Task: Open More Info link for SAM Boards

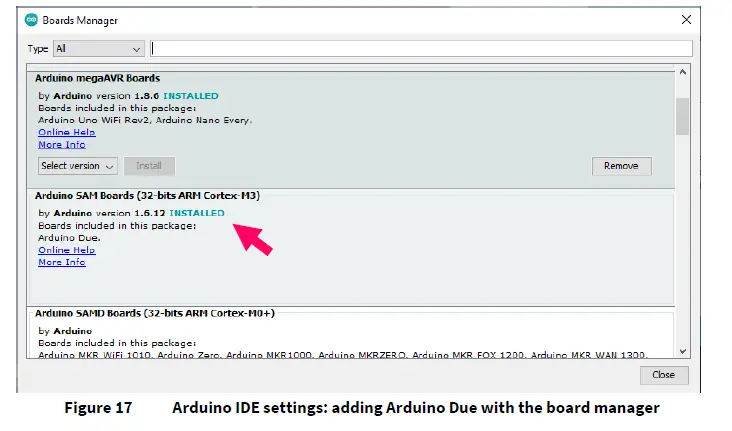Action: click(x=62, y=262)
